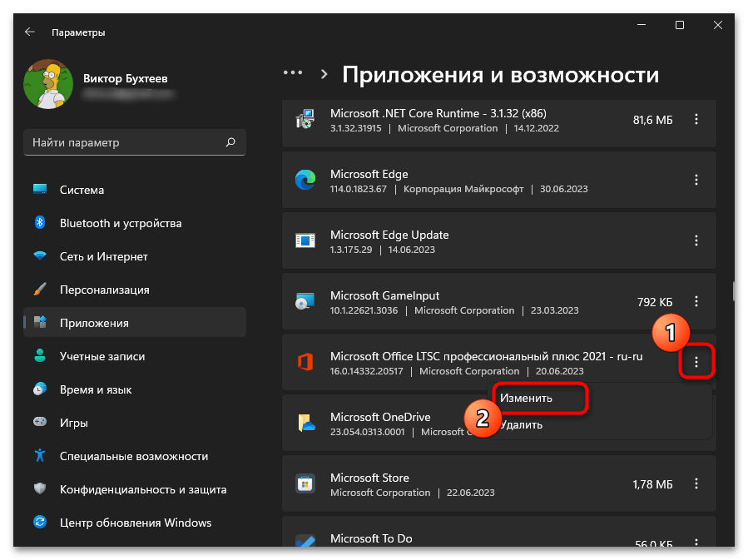Click the 1,78 МБ size value
Image resolution: width=748 pixels, height=560 pixels.
tap(652, 484)
